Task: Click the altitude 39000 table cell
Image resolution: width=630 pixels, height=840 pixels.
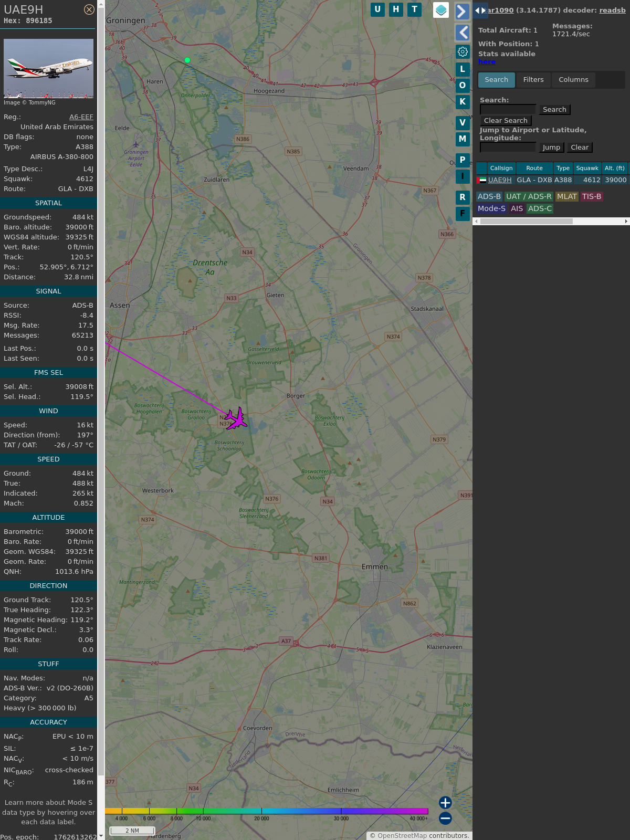Action: [x=616, y=180]
